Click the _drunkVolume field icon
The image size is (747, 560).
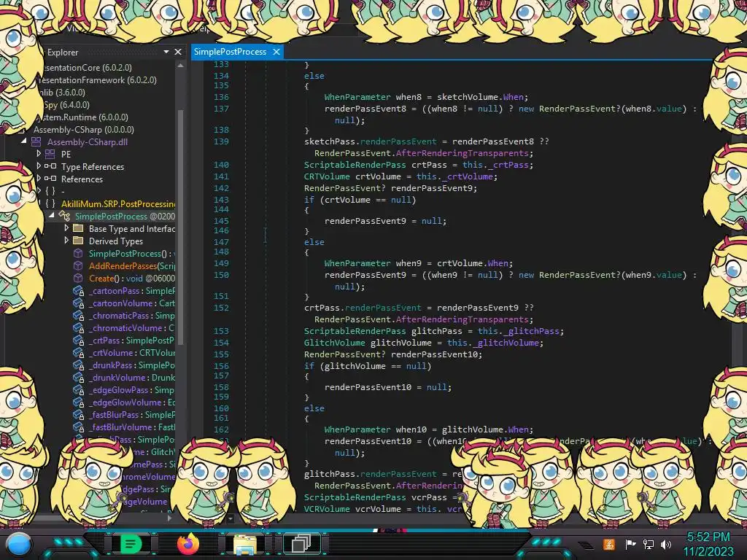pyautogui.click(x=79, y=378)
